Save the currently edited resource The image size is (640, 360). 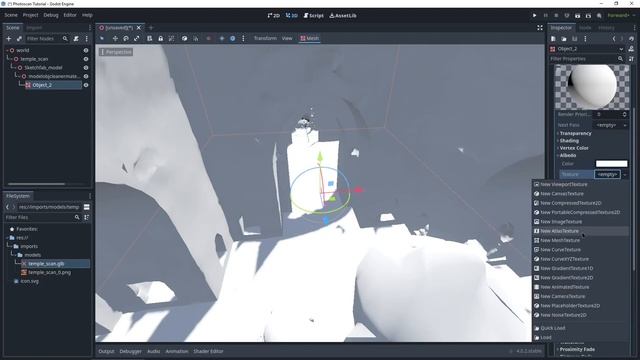click(575, 39)
